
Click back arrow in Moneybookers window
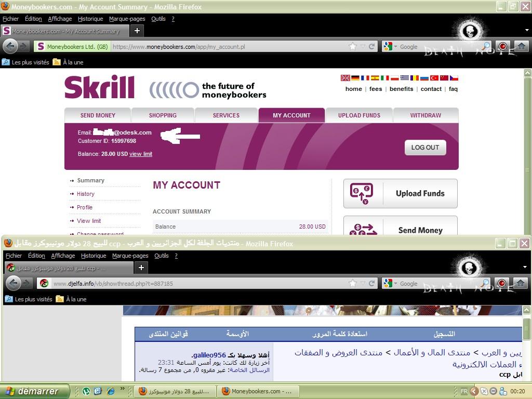(x=10, y=46)
